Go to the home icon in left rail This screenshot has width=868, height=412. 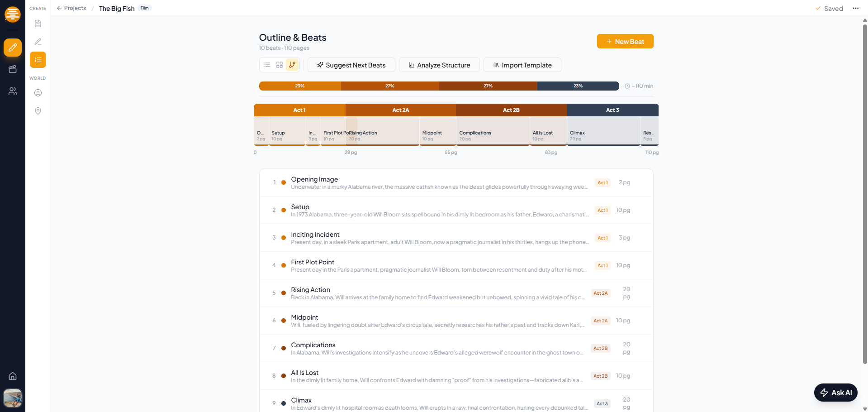coord(13,376)
